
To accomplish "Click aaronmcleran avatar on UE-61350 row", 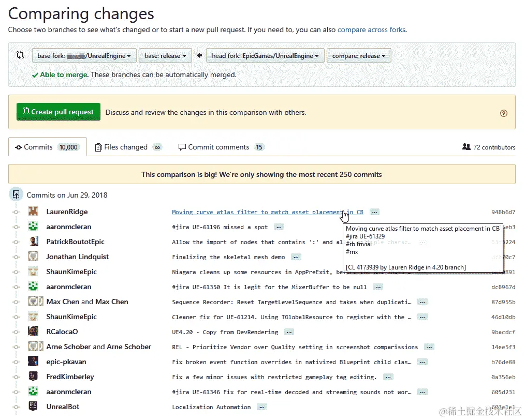I will coord(33,287).
